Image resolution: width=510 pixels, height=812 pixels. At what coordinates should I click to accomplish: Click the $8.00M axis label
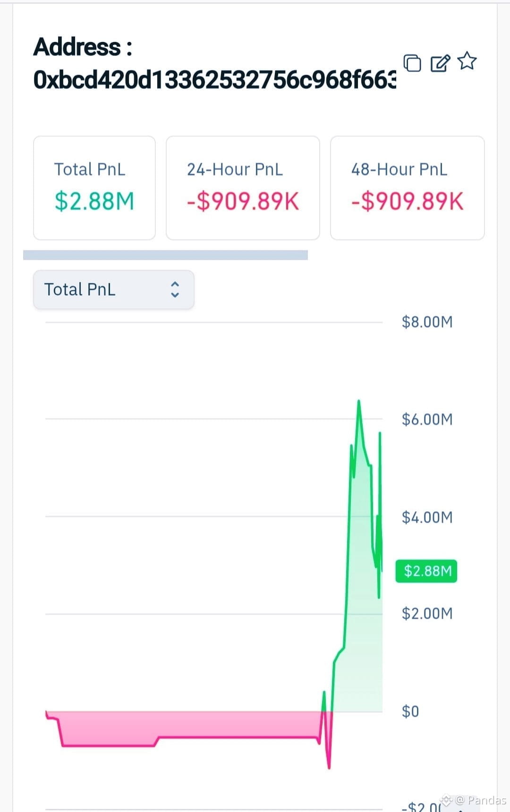pyautogui.click(x=427, y=322)
